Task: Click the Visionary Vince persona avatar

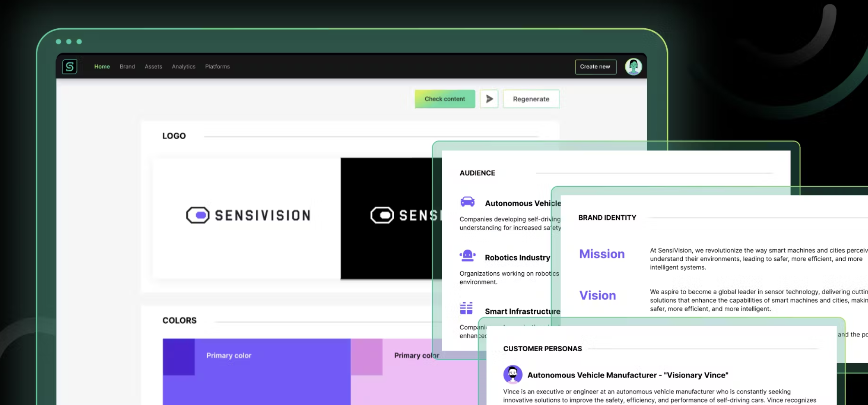Action: click(512, 374)
